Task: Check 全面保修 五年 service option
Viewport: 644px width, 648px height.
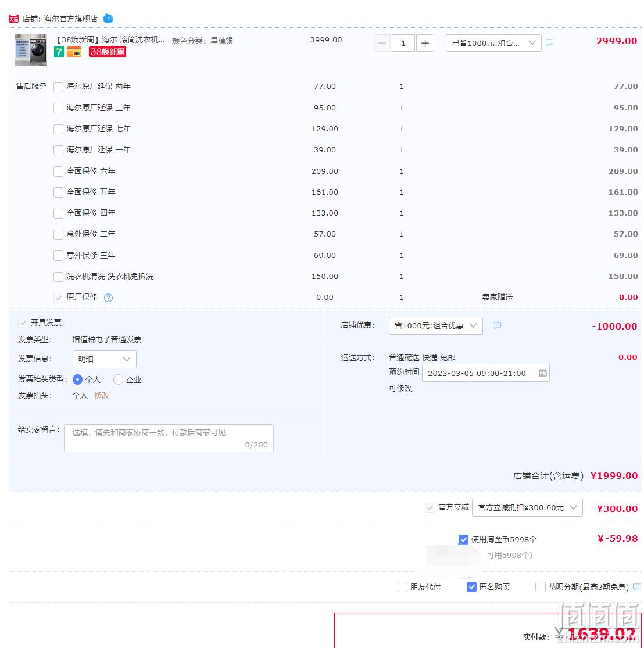Action: 58,192
